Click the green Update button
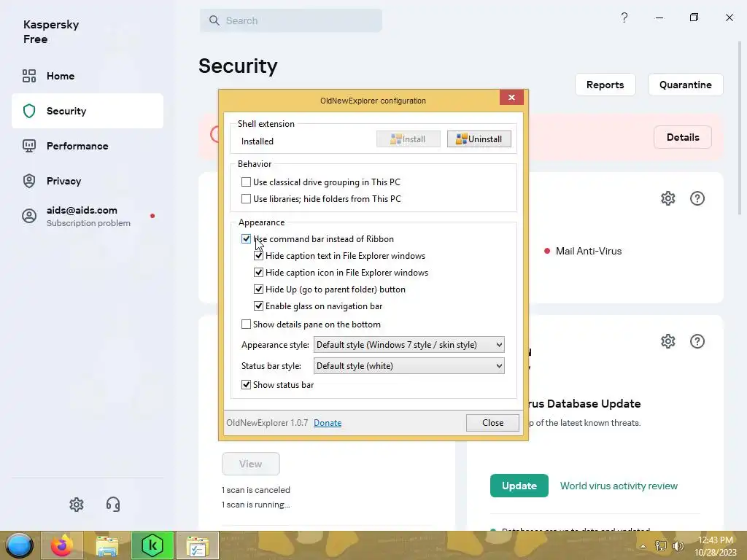Screen dimensions: 747x560 click(x=519, y=486)
